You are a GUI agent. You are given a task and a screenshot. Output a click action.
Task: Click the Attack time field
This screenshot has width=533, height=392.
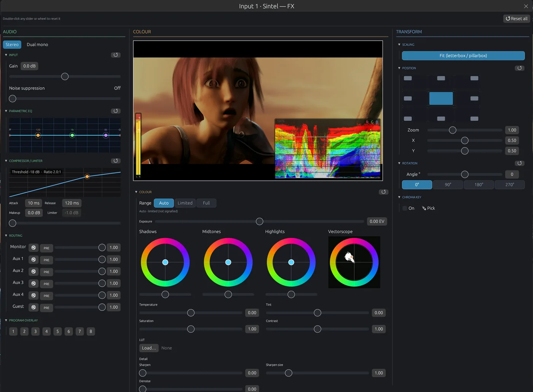coord(34,203)
